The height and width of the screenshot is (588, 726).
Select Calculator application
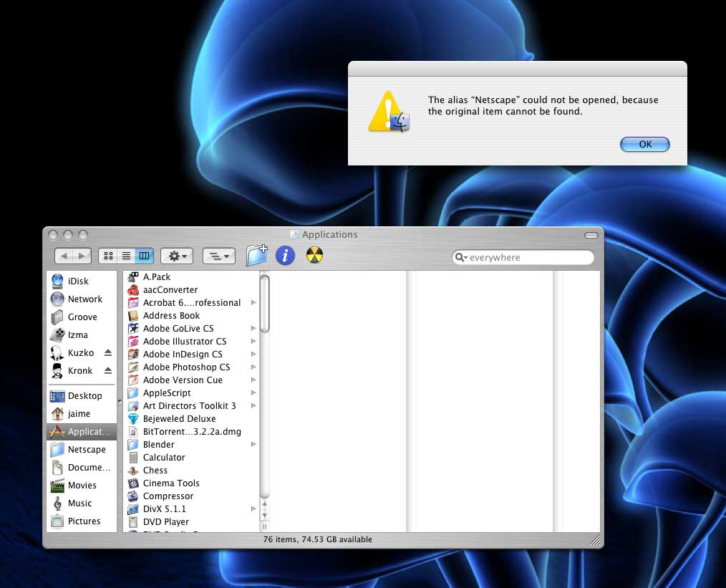[192, 458]
